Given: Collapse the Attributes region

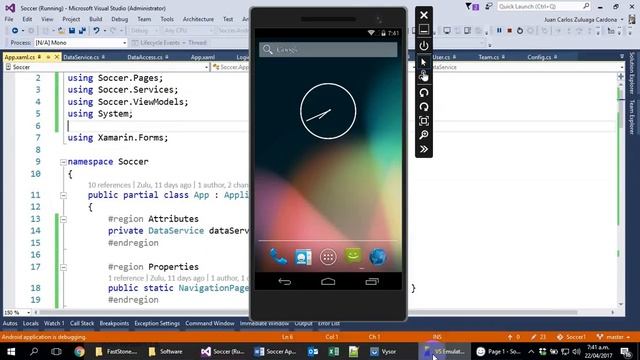Looking at the screenshot, I should (x=63, y=220).
